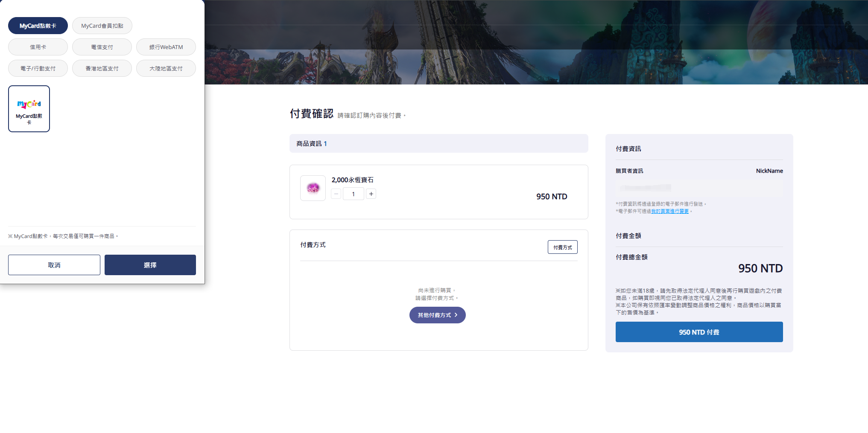Viewport: 868px width, 433px height.
Task: Select the MyCard點數卡 payment tile
Action: pos(29,109)
